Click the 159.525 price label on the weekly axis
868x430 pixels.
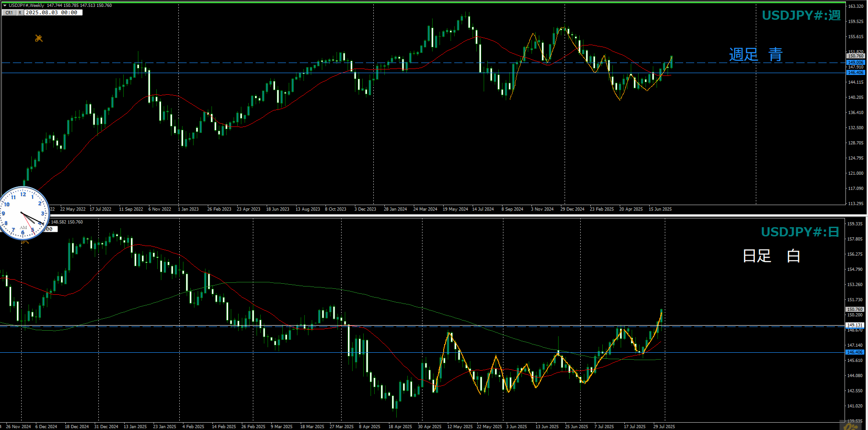[x=856, y=21]
